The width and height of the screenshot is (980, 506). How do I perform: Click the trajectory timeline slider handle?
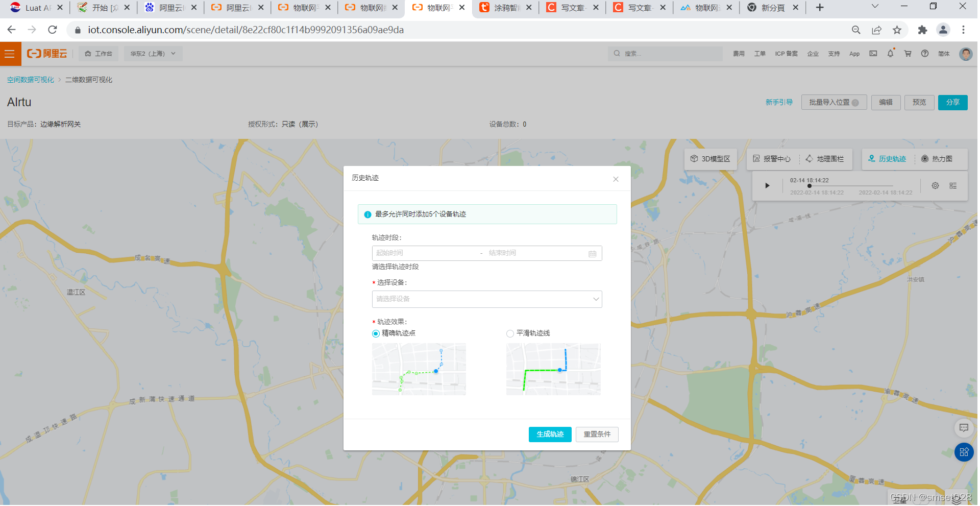(x=810, y=186)
